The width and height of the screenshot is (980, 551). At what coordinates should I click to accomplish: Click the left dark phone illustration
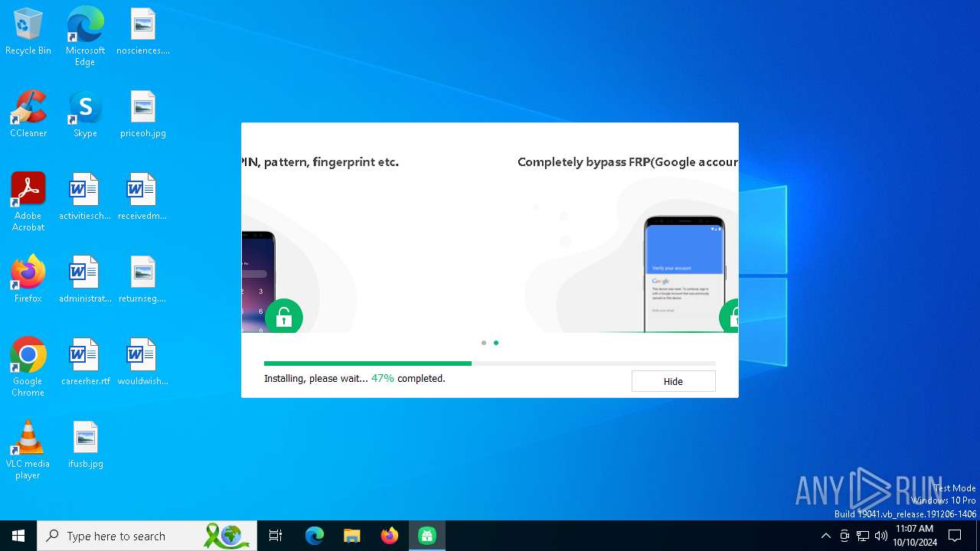(258, 282)
